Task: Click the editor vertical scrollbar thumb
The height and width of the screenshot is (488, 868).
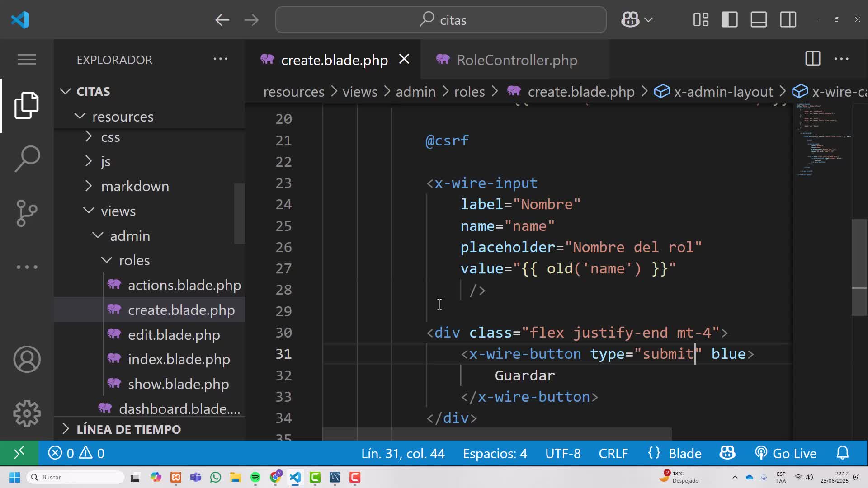Action: pyautogui.click(x=859, y=267)
